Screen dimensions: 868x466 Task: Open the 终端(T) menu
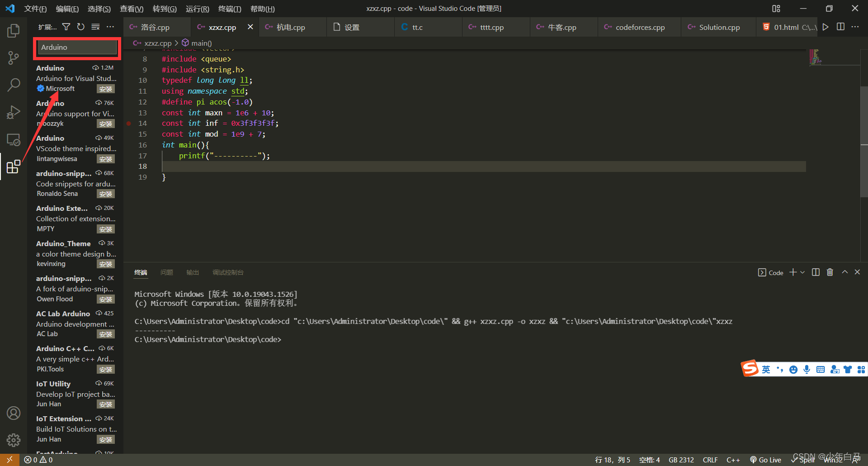pyautogui.click(x=229, y=9)
